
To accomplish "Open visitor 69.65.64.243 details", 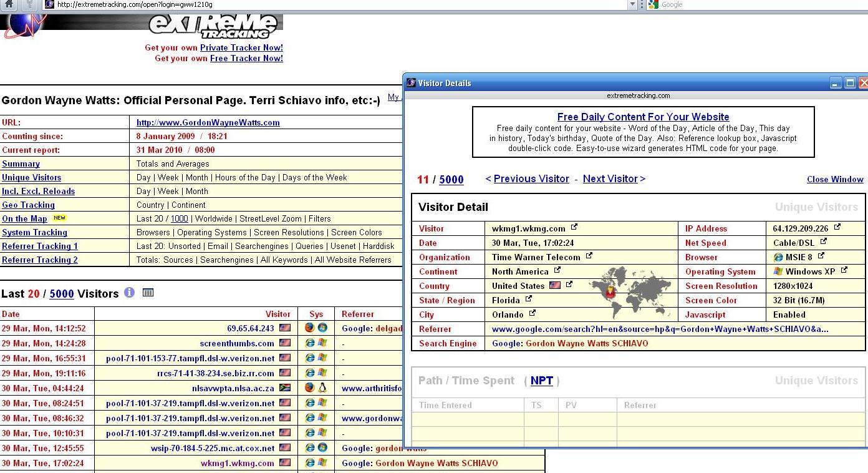I will pyautogui.click(x=251, y=328).
